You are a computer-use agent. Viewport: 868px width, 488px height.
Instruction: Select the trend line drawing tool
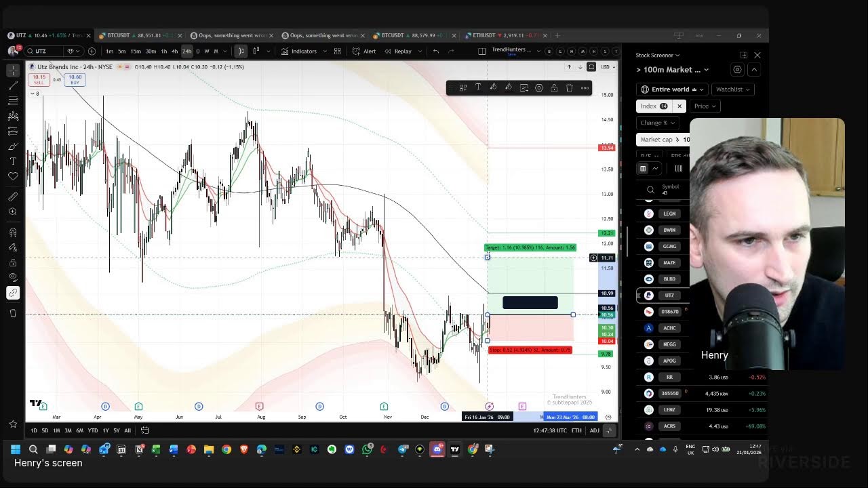click(x=13, y=85)
